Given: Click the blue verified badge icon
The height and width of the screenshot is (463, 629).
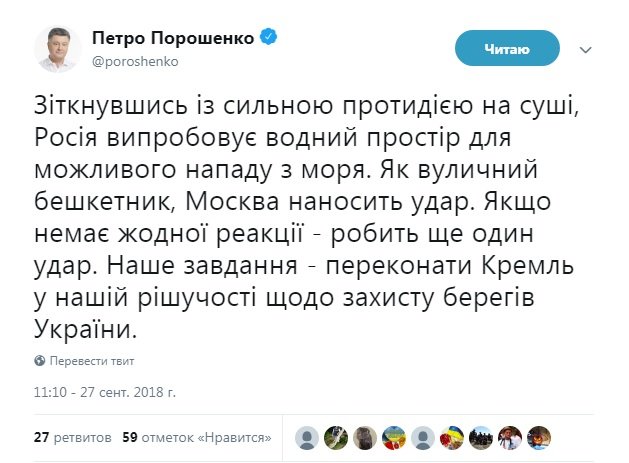Looking at the screenshot, I should click(x=269, y=38).
